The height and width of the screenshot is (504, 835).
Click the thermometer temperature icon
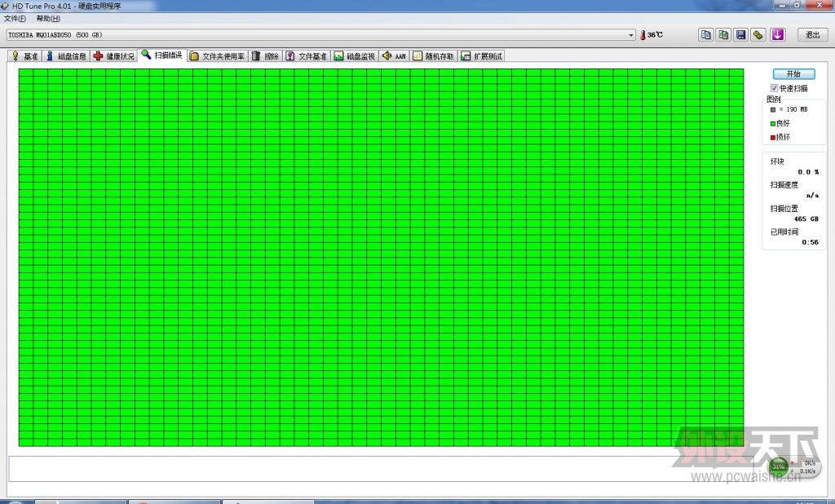click(x=643, y=34)
